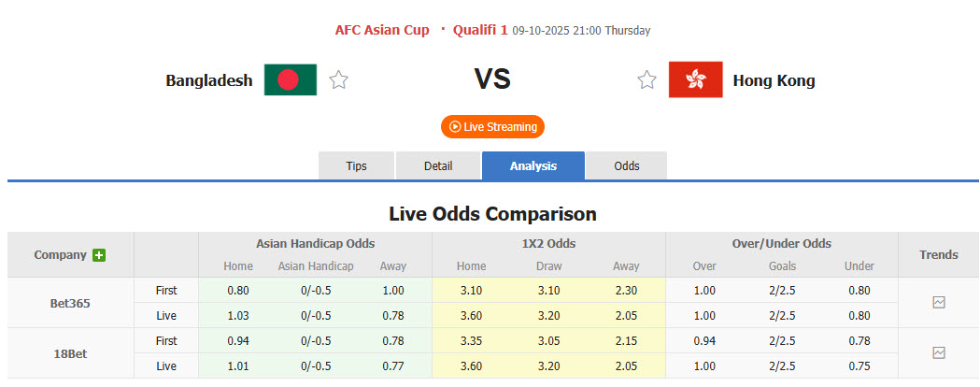This screenshot has width=980, height=387.
Task: Open the Hong Kong team name link
Action: pos(774,80)
